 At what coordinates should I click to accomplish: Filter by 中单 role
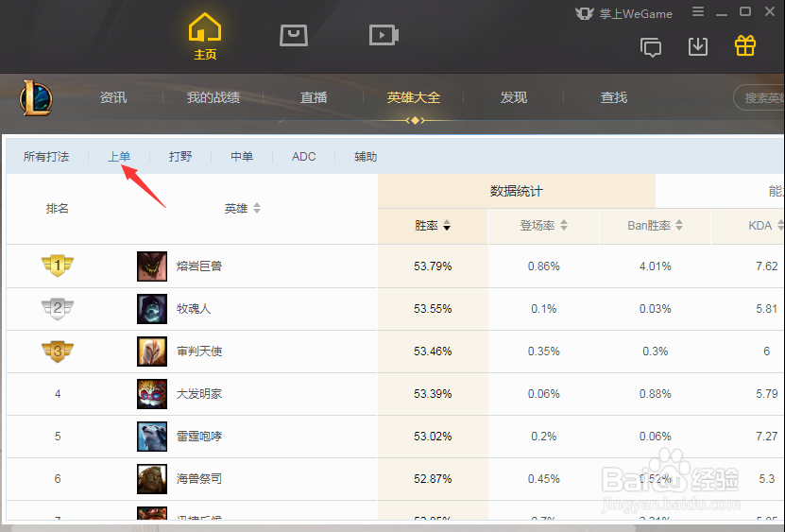click(x=242, y=157)
